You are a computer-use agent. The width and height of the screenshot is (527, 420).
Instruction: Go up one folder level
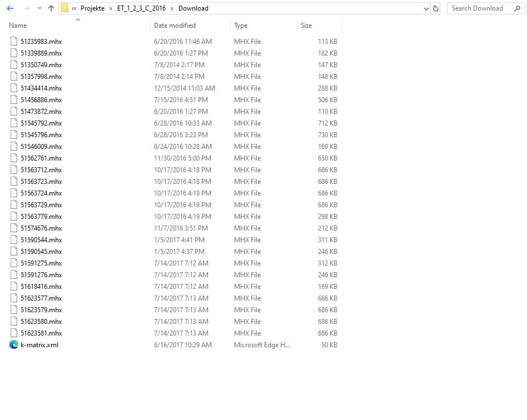51,8
